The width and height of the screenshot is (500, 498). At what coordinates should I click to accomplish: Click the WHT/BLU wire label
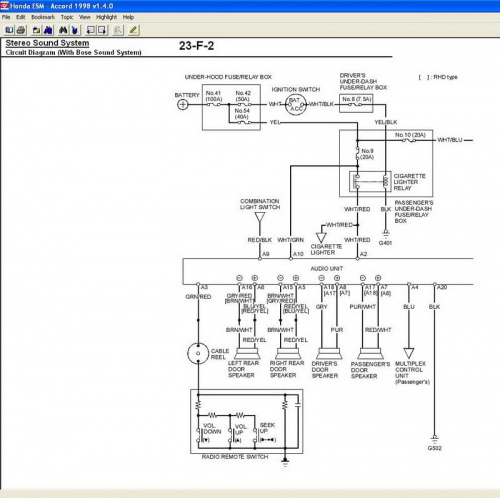pyautogui.click(x=450, y=140)
